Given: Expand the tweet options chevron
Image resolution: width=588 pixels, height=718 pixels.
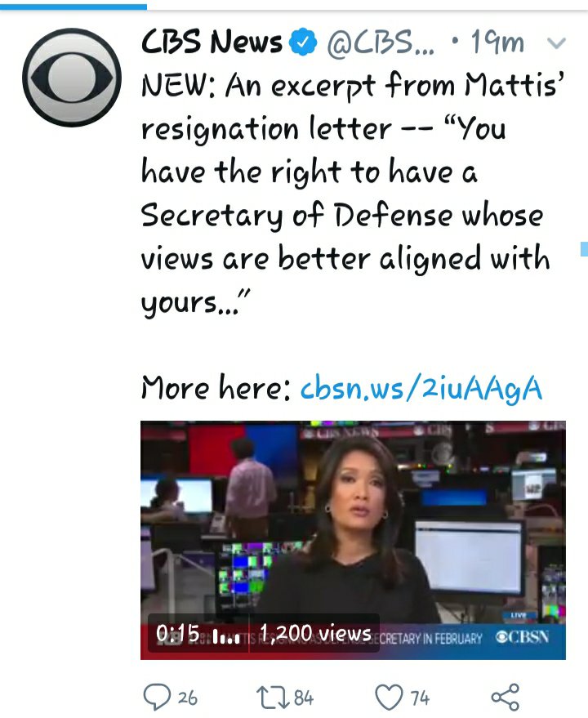Looking at the screenshot, I should 557,43.
